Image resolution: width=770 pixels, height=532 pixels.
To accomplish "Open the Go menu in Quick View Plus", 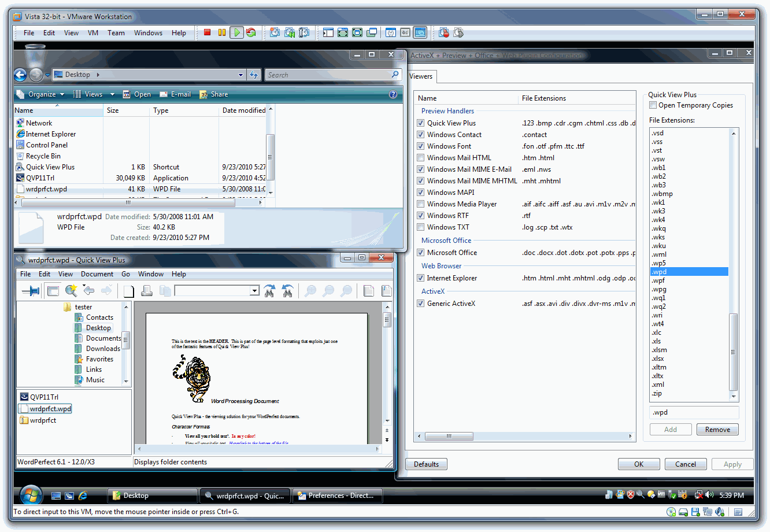I will pos(126,274).
